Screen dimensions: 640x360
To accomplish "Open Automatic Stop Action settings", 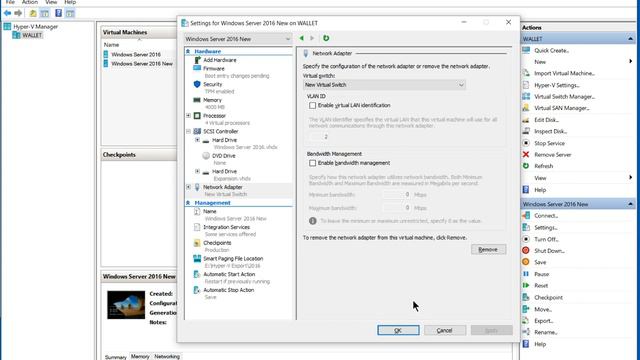I will (x=229, y=290).
